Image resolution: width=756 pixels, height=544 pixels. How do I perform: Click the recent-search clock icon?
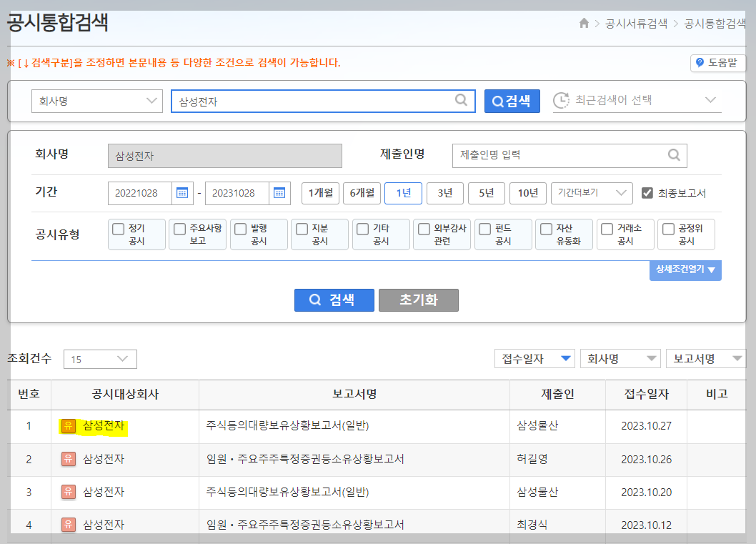coord(561,100)
